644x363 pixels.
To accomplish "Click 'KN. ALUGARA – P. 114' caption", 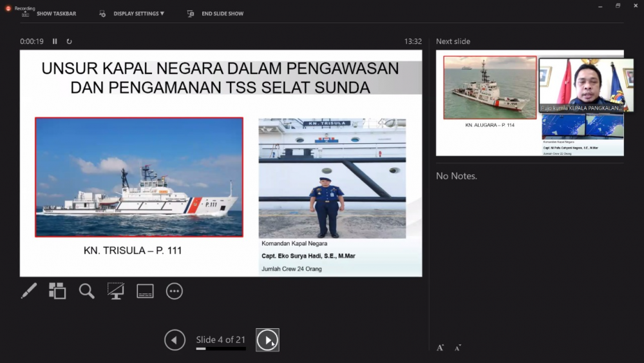I will 489,125.
